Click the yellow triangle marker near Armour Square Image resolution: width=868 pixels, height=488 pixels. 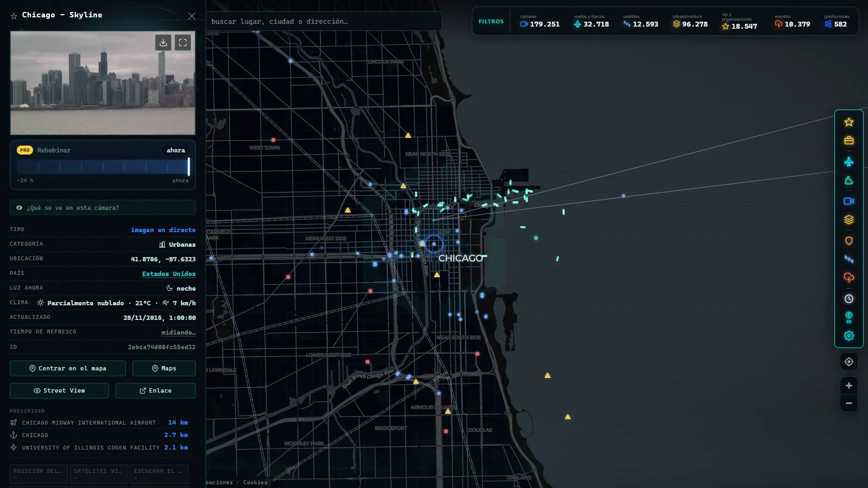tap(448, 411)
